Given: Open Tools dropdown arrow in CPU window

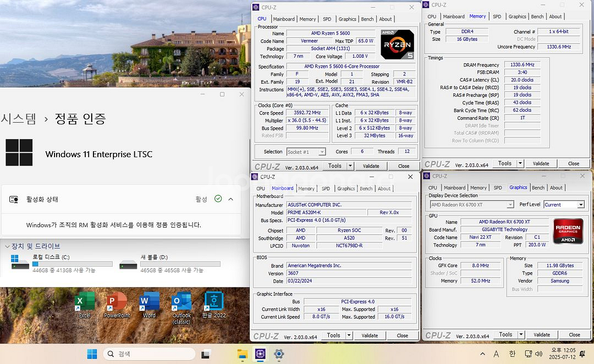Looking at the screenshot, I should pyautogui.click(x=350, y=166).
